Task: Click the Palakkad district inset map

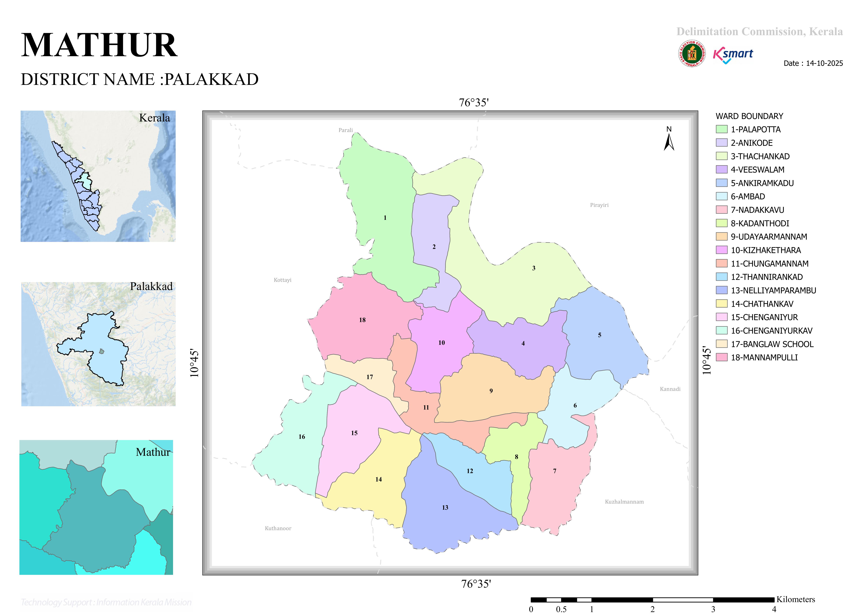Action: (x=98, y=344)
